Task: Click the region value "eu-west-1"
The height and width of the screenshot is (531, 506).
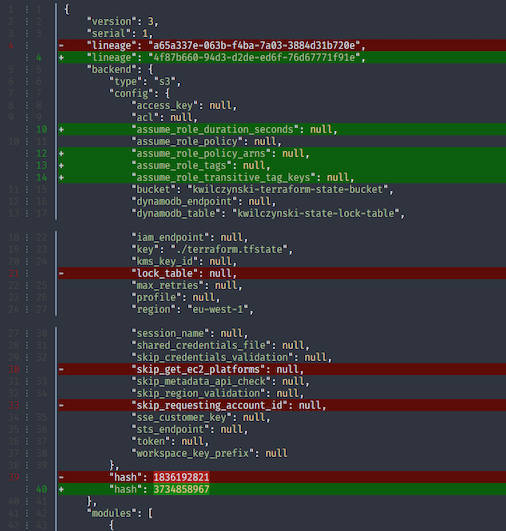Action: tap(218, 310)
